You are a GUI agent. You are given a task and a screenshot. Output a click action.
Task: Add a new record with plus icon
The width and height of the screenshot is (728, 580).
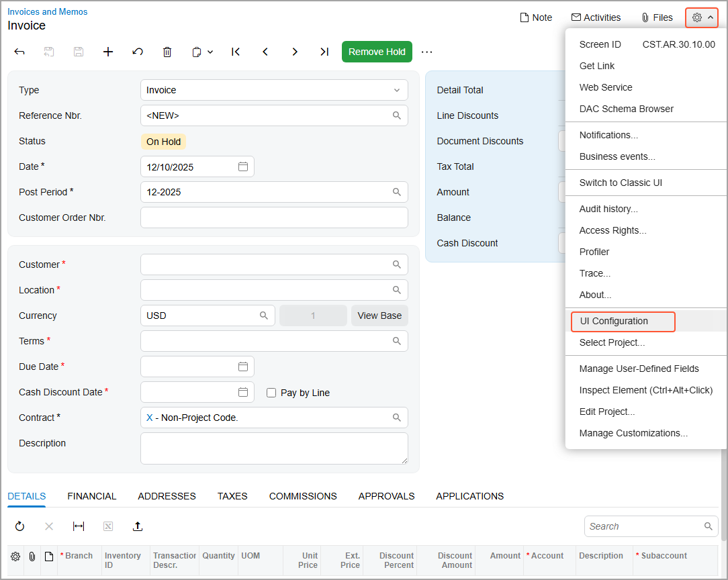[108, 52]
